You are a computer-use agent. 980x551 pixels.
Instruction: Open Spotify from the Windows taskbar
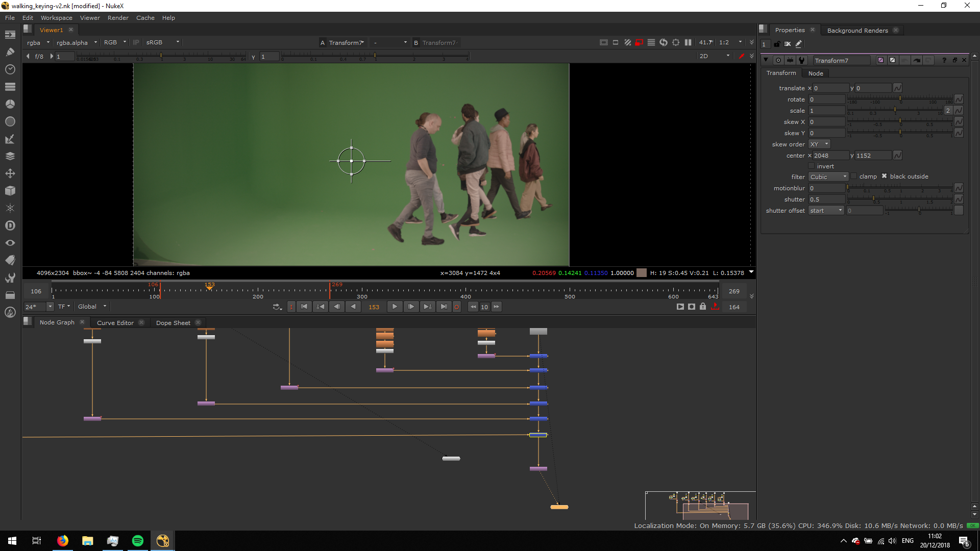[138, 541]
